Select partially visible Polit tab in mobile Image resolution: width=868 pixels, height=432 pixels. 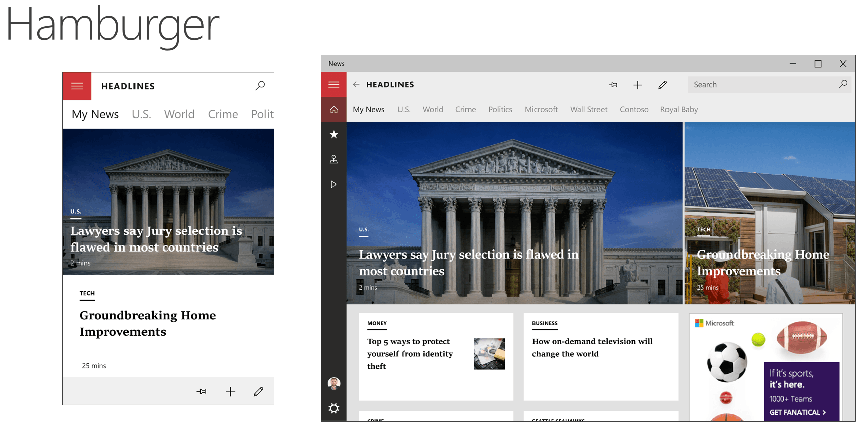tap(262, 114)
